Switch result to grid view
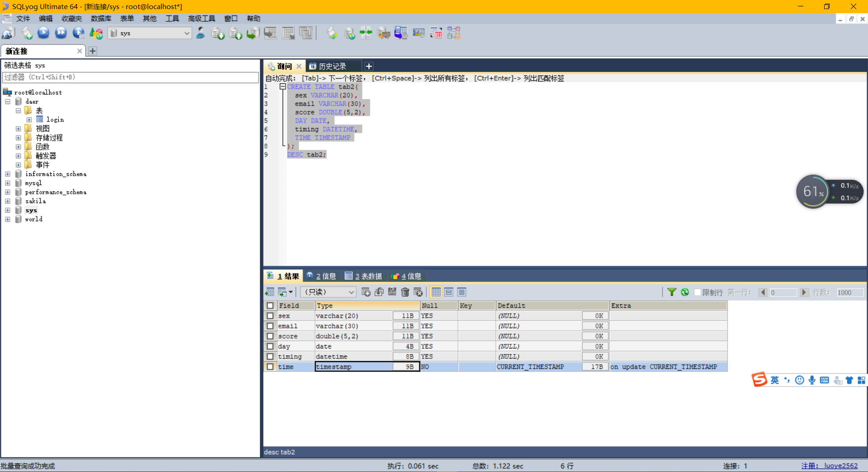Image resolution: width=868 pixels, height=472 pixels. pos(436,292)
